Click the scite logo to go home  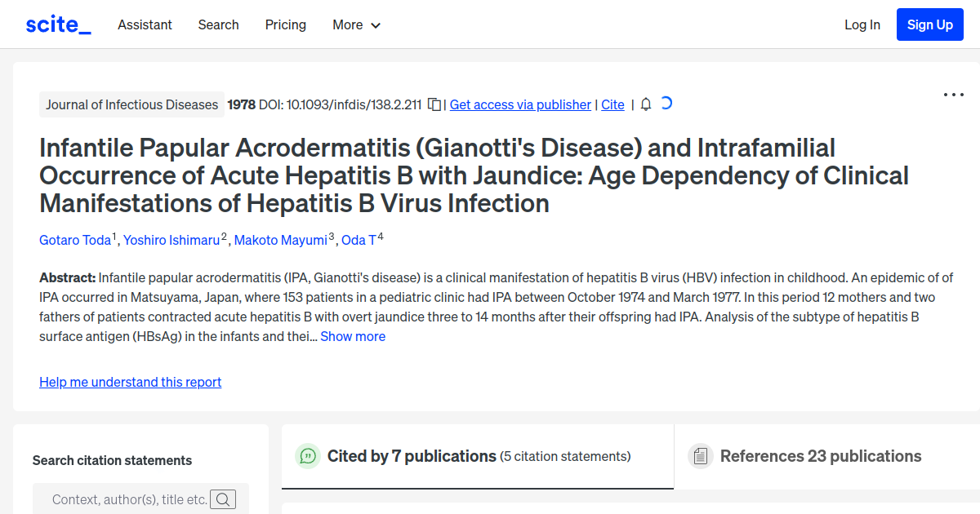(x=57, y=24)
